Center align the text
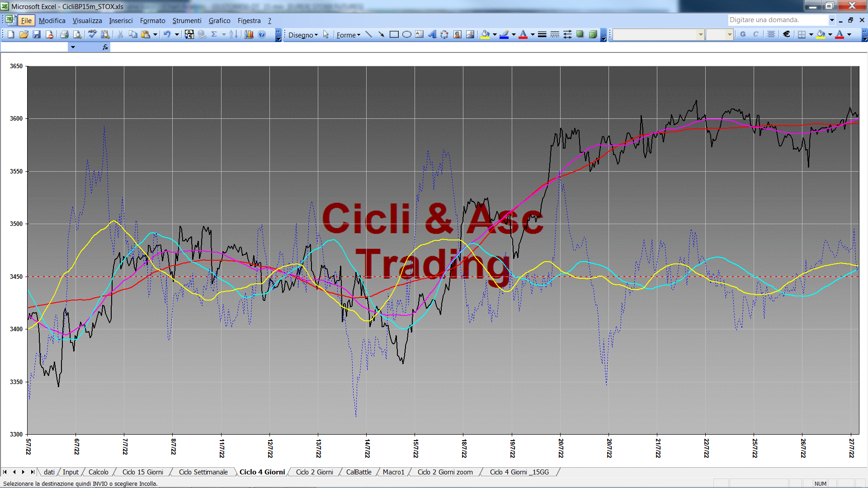Viewport: 868px width, 488px height. pyautogui.click(x=771, y=34)
